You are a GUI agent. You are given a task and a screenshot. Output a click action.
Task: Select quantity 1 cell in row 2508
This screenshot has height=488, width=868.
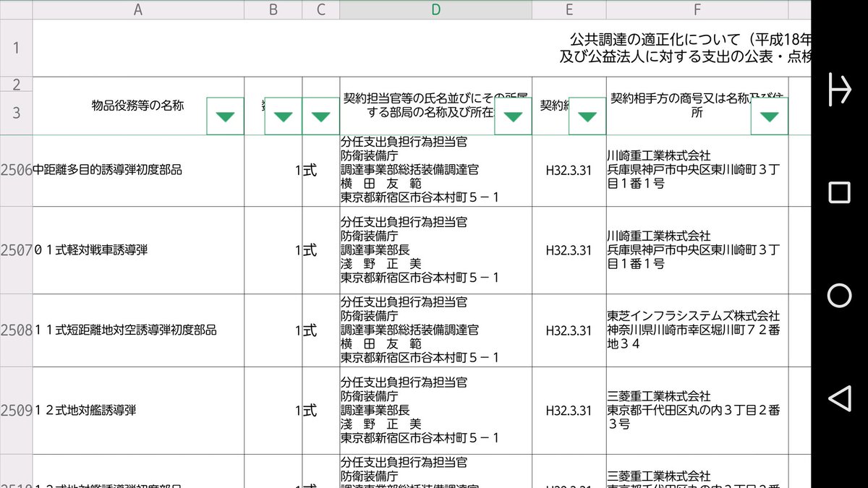pos(273,330)
